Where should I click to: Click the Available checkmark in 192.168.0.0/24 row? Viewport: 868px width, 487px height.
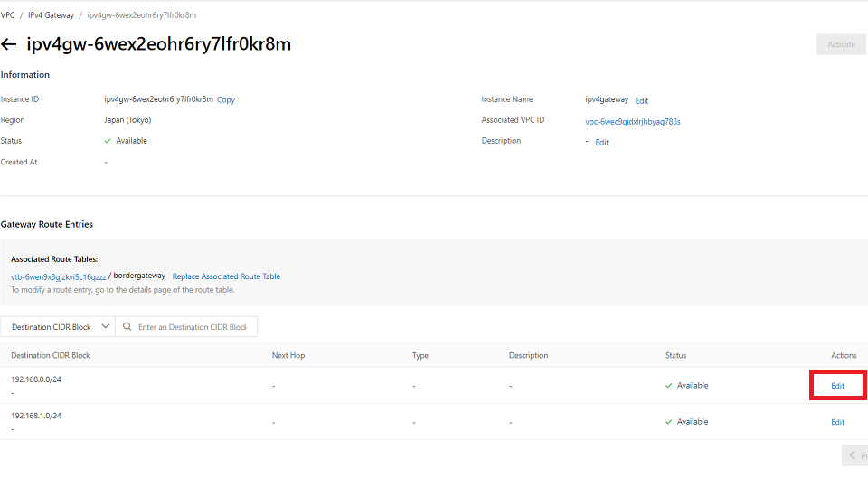click(x=669, y=386)
